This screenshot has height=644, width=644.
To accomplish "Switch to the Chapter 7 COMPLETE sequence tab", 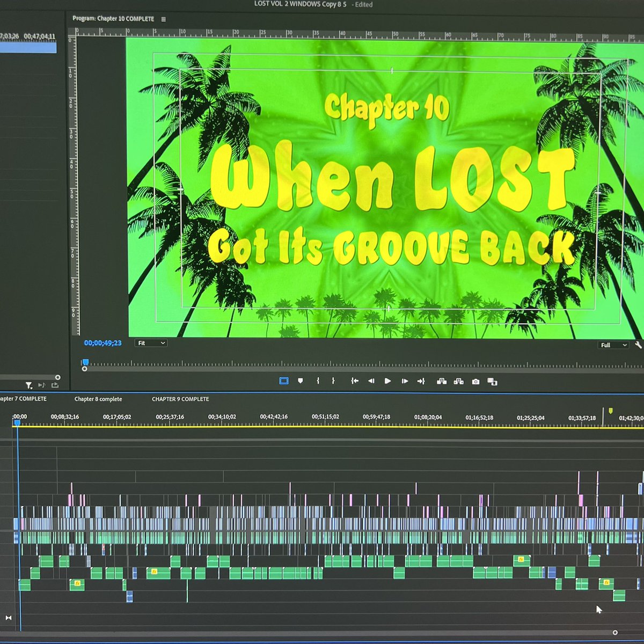I will tap(23, 399).
